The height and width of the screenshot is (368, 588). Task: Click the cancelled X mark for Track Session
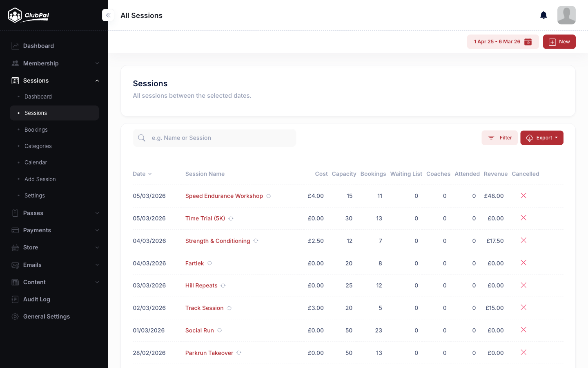523,307
